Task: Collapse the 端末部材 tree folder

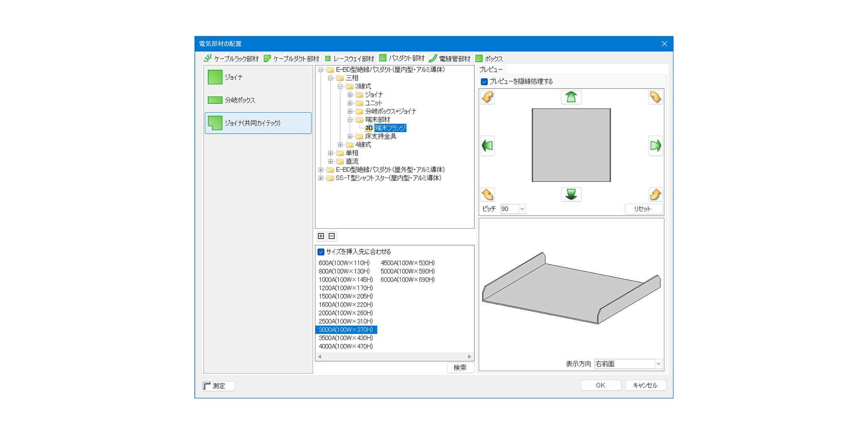Action: 350,120
